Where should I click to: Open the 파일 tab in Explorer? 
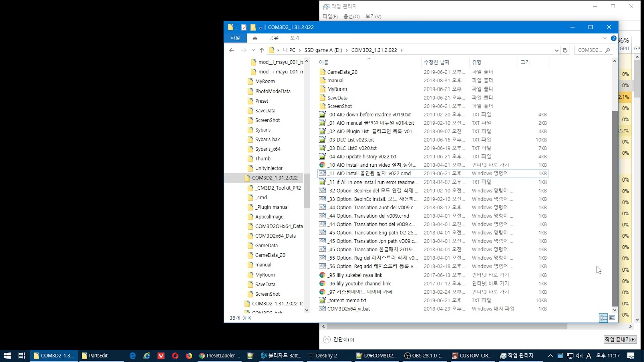tap(235, 38)
